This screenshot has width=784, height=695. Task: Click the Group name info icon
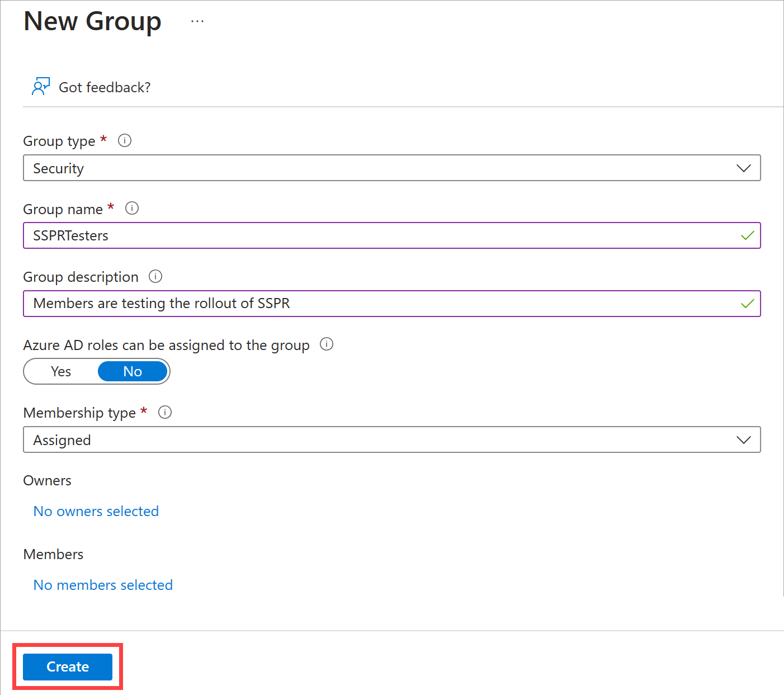(x=132, y=208)
